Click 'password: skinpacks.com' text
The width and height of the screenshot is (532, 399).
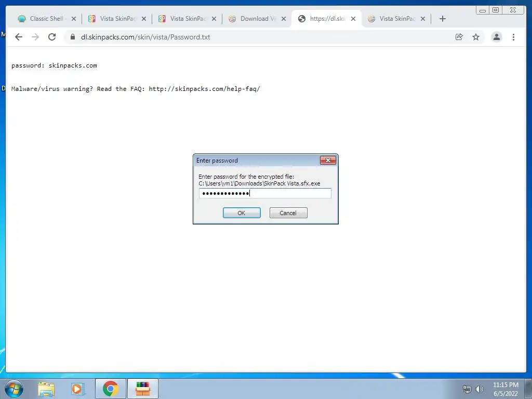pyautogui.click(x=54, y=65)
